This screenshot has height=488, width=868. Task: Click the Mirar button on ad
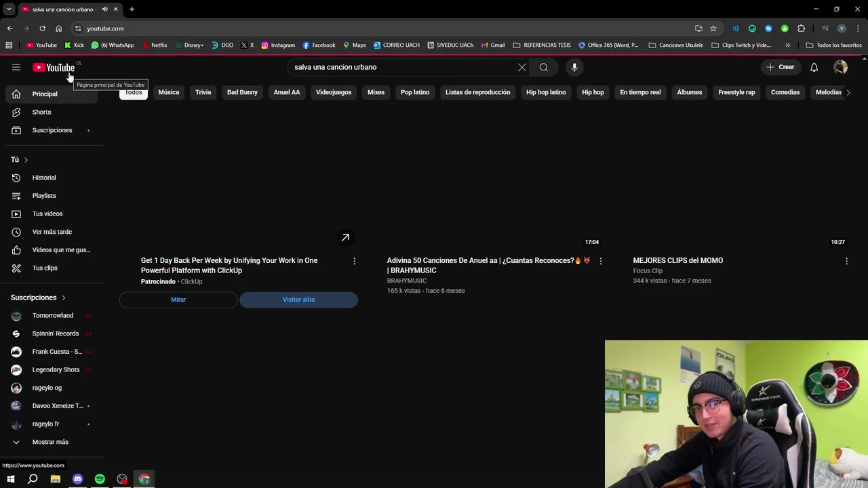(178, 300)
